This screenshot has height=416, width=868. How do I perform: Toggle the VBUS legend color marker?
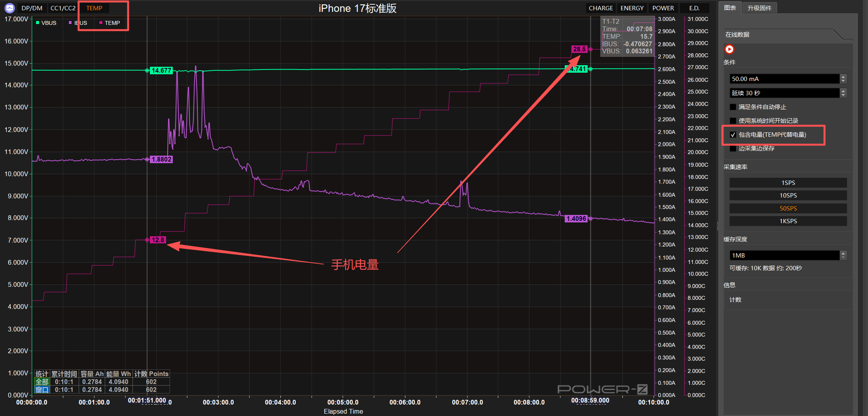38,23
